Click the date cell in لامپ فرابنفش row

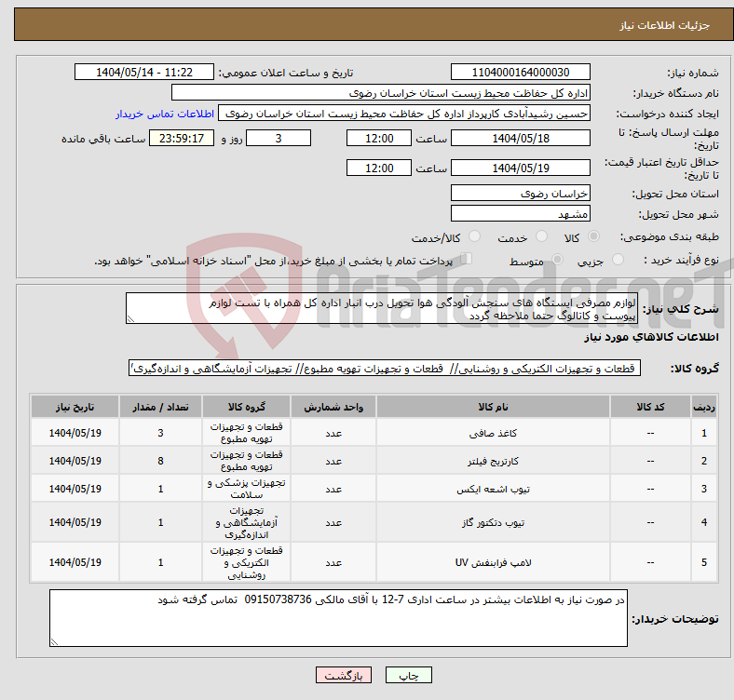click(75, 562)
